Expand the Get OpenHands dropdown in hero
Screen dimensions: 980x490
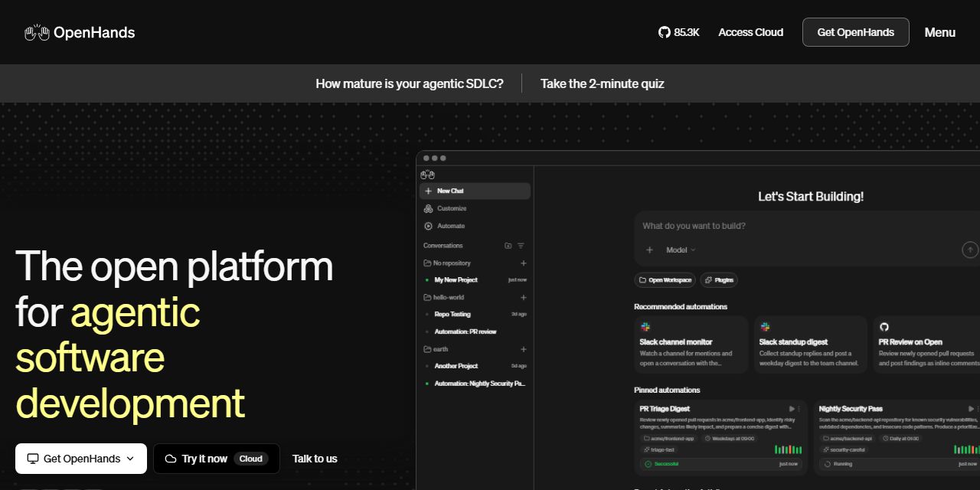pyautogui.click(x=80, y=459)
